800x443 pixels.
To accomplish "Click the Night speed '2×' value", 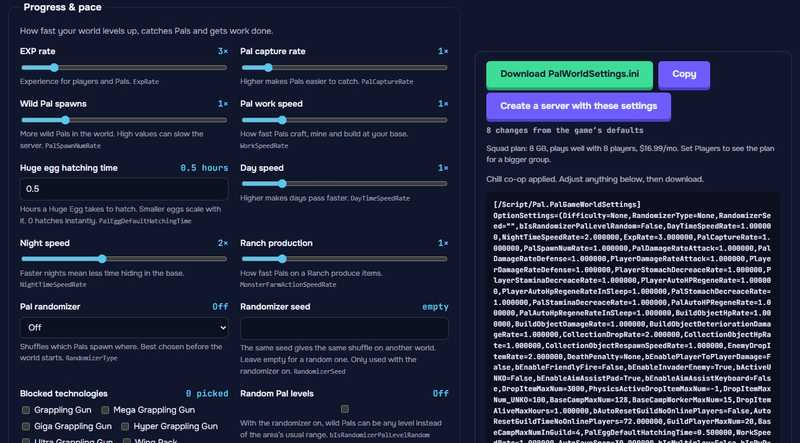I will tap(223, 243).
